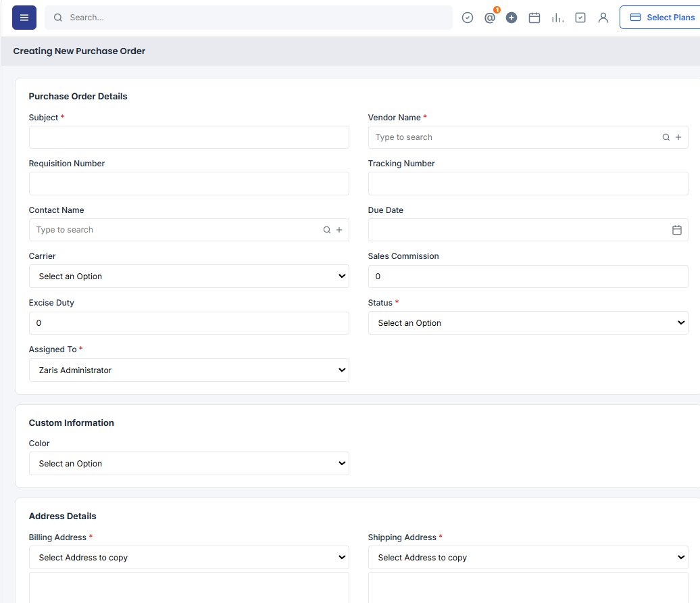The height and width of the screenshot is (603, 700).
Task: Open the Shipping Address copy dropdown
Action: pos(528,558)
